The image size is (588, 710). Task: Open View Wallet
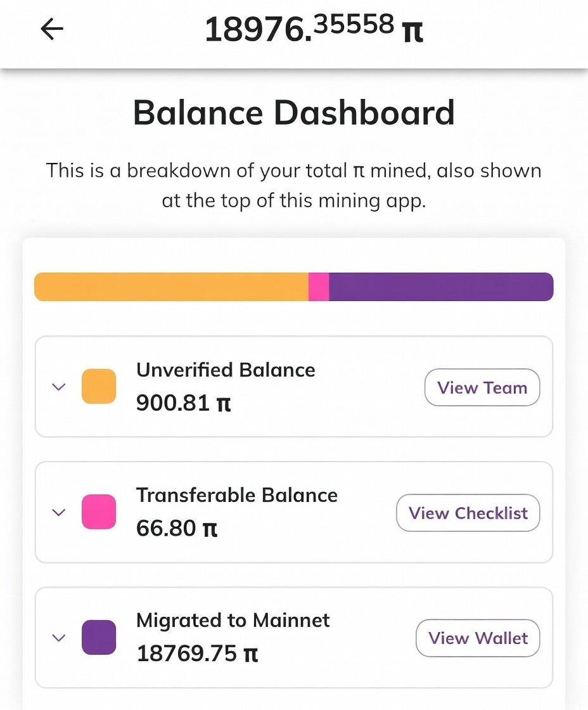(x=478, y=638)
